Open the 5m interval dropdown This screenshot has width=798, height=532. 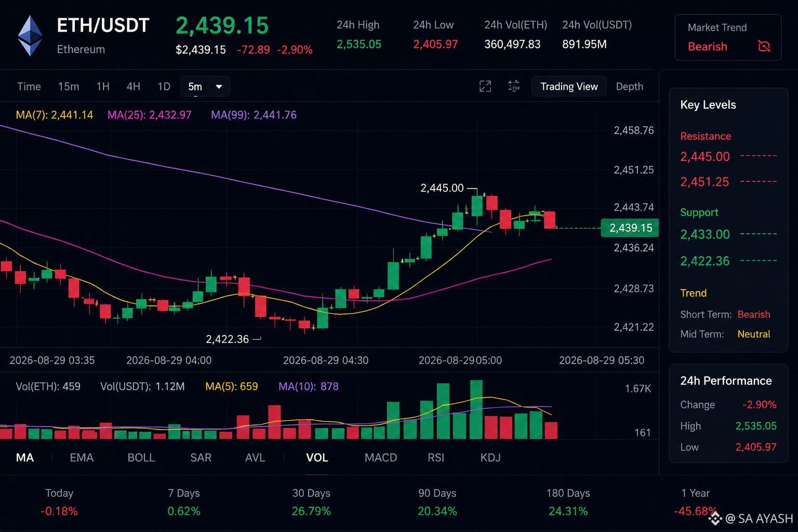205,86
